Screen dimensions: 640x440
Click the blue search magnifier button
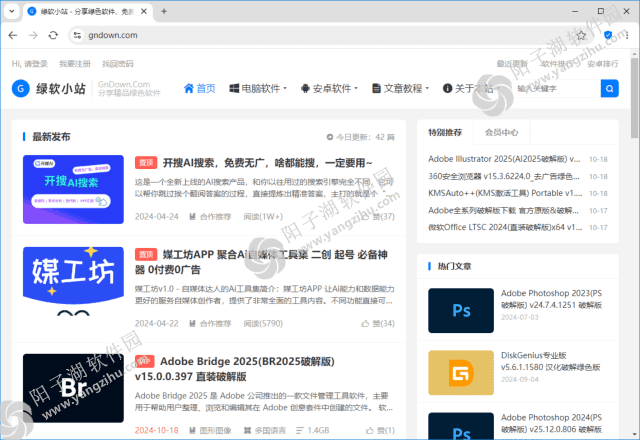(x=609, y=89)
